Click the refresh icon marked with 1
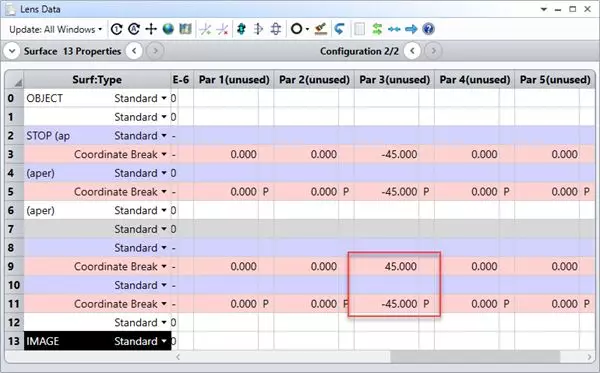This screenshot has width=600, height=373. coord(117,29)
